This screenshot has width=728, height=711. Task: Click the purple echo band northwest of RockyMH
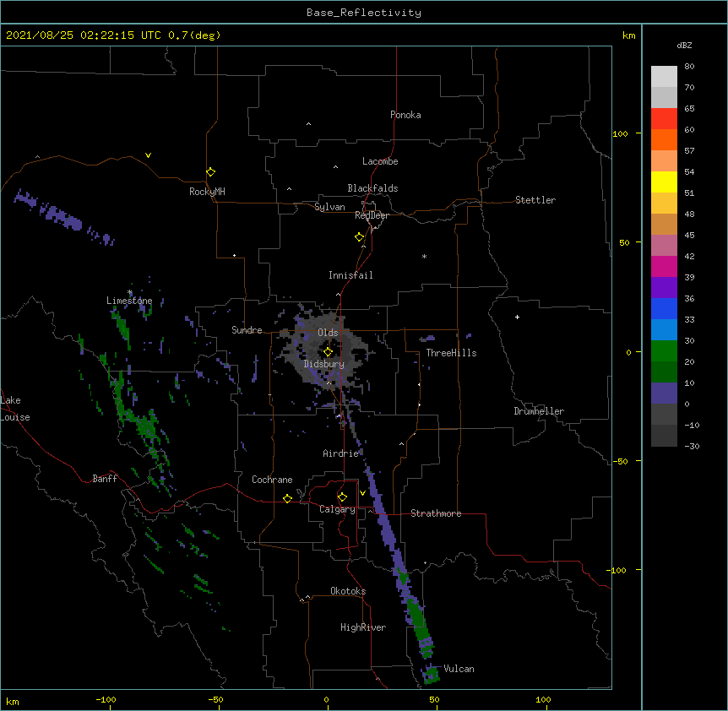[64, 217]
